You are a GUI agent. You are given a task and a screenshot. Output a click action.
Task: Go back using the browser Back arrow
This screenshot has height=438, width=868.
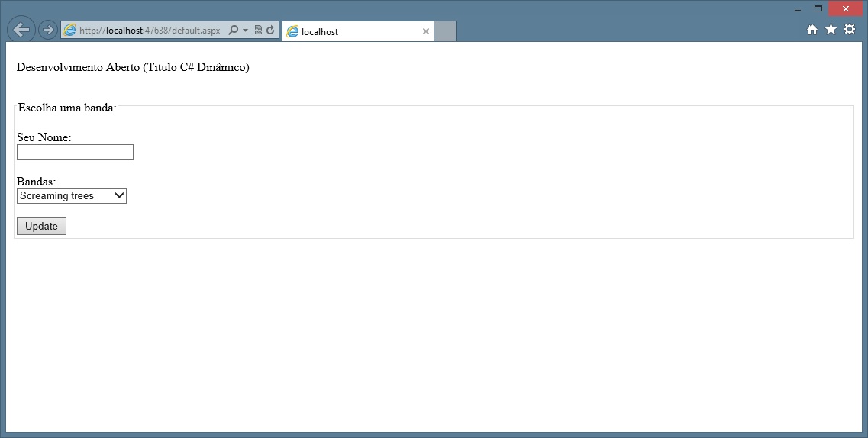coord(21,30)
